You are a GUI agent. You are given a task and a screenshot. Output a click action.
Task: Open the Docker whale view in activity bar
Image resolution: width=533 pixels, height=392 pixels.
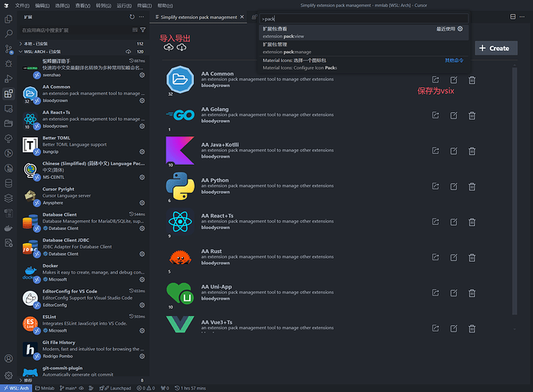(x=9, y=228)
